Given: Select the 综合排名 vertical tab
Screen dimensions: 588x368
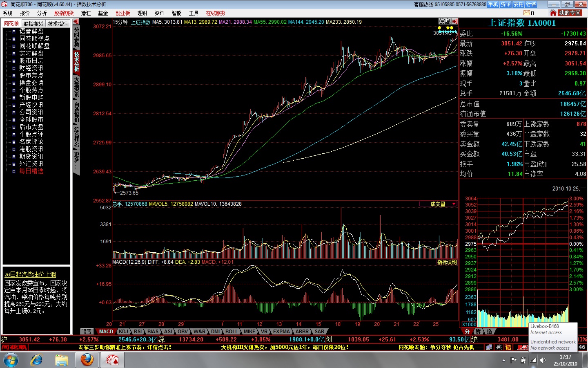Looking at the screenshot, I should tap(77, 137).
